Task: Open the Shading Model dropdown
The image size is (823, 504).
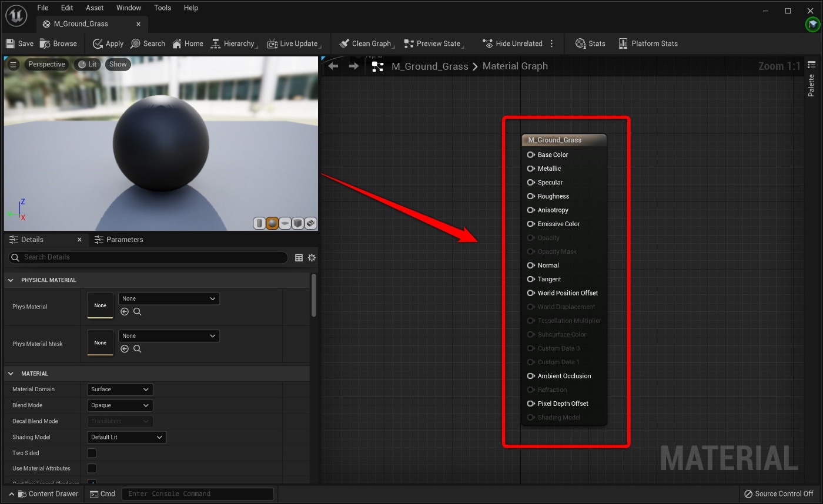Action: pyautogui.click(x=126, y=437)
